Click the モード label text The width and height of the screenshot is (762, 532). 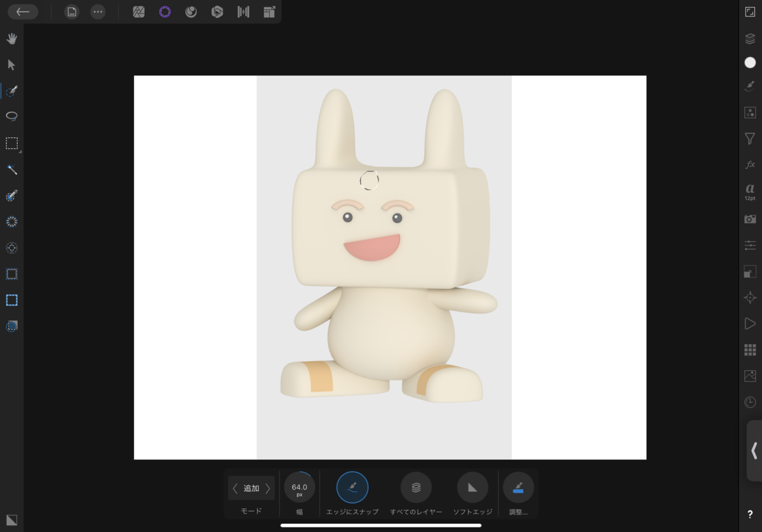251,511
